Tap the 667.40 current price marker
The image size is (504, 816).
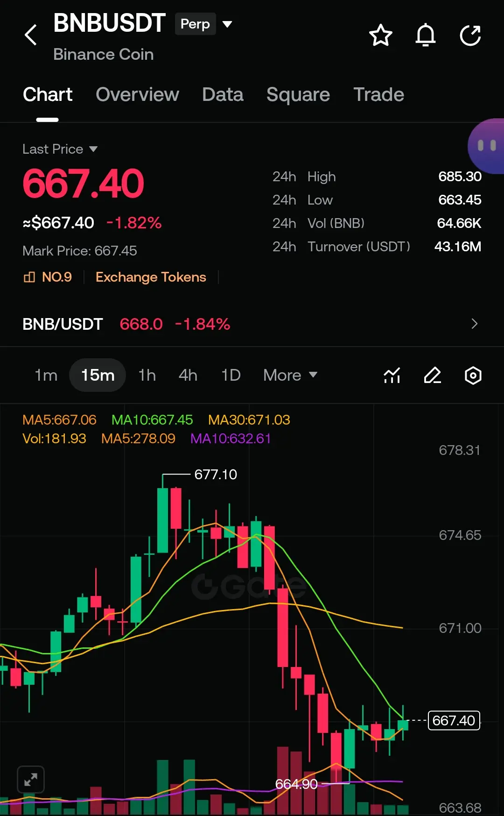454,720
